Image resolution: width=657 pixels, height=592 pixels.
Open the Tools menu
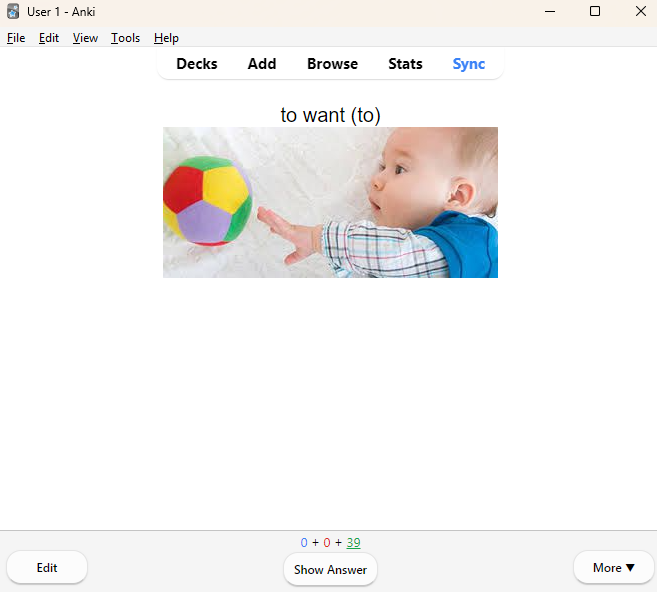(x=125, y=38)
